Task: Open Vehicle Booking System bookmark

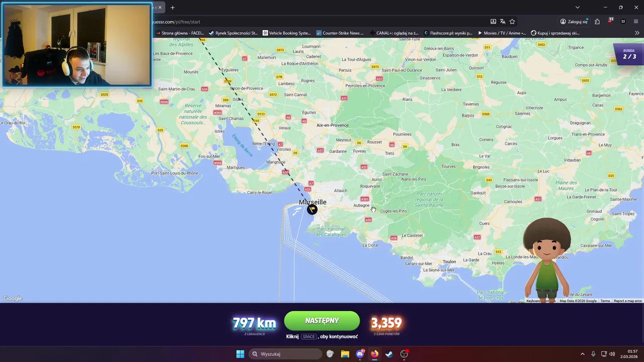Action: click(x=287, y=33)
